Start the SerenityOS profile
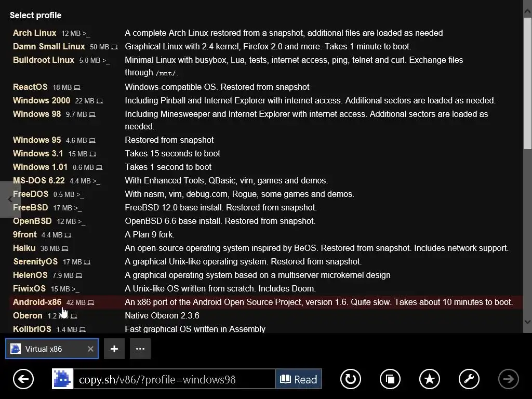The height and width of the screenshot is (399, 532). click(35, 262)
